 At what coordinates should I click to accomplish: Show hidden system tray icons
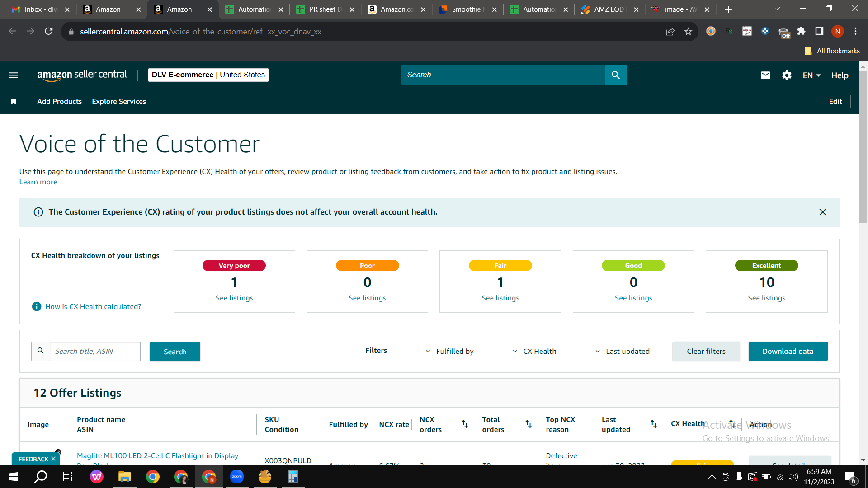click(x=712, y=477)
